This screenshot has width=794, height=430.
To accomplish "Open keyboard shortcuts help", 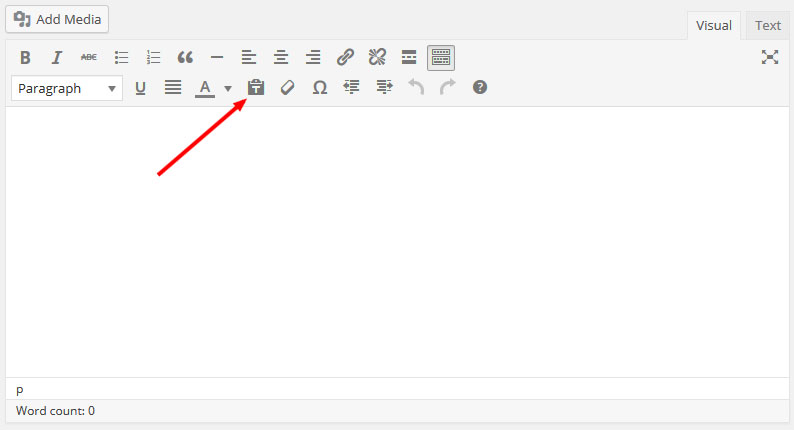I will 480,88.
